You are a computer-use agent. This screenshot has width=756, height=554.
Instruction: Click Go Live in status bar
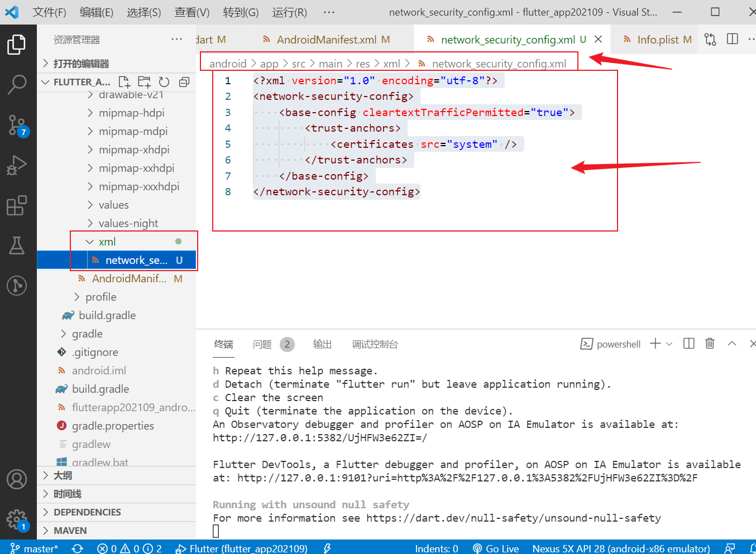click(x=496, y=548)
